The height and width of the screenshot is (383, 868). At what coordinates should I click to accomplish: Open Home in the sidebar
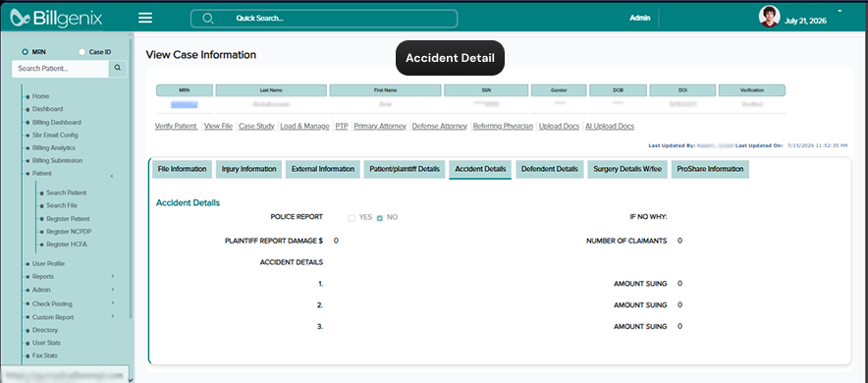pyautogui.click(x=40, y=96)
